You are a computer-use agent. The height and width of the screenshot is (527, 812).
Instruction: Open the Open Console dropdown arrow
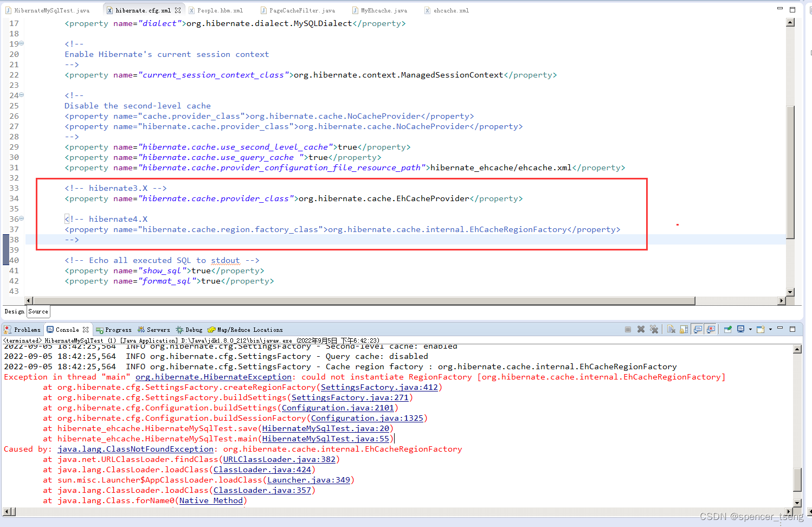[x=770, y=329]
